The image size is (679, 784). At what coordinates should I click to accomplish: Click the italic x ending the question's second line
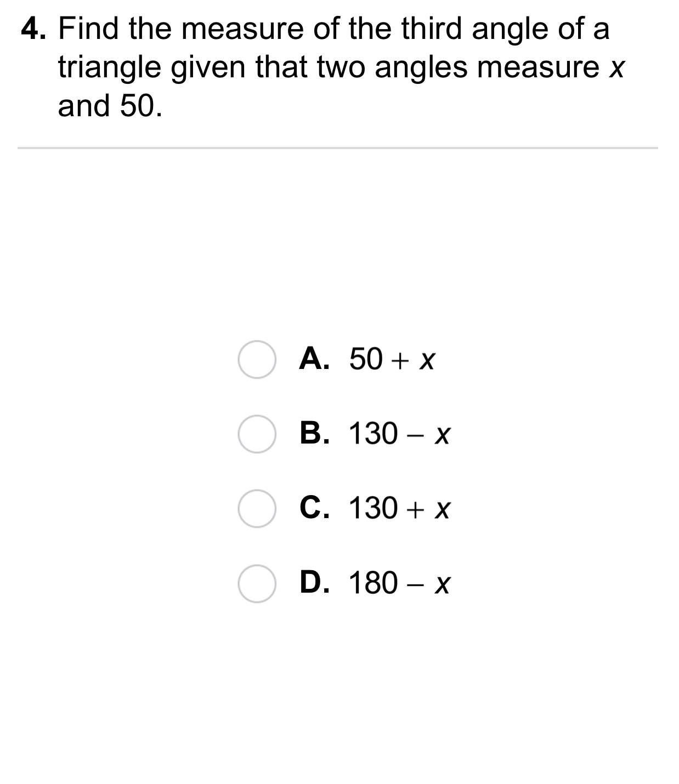point(618,69)
